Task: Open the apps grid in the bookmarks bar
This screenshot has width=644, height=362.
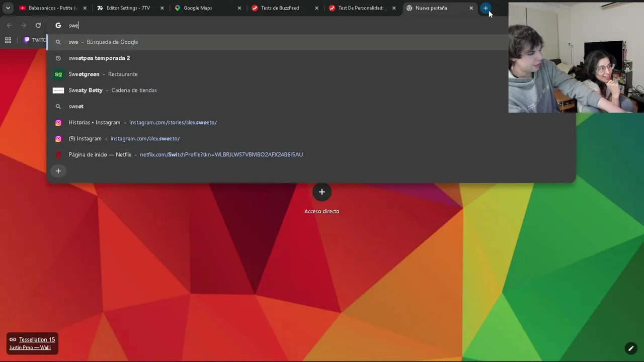Action: click(x=8, y=40)
